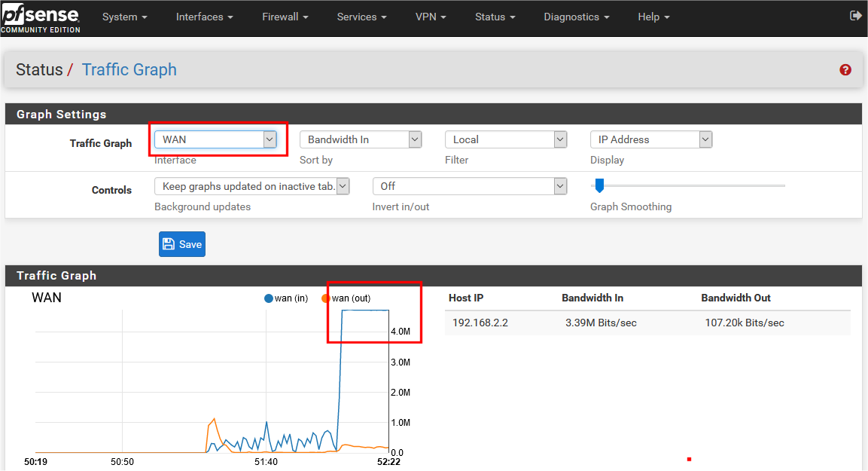The image size is (868, 471).
Task: Toggle the wan (in) blue legend dot
Action: (x=269, y=298)
